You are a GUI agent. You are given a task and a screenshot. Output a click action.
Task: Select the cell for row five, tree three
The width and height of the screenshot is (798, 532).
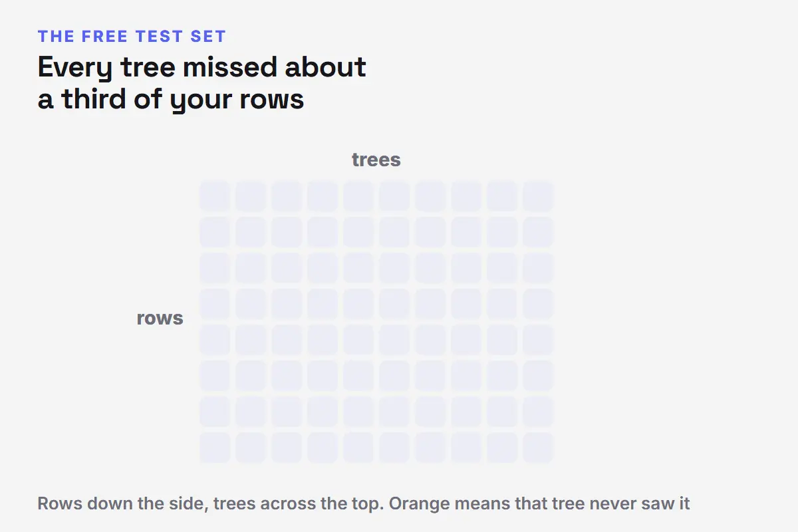tap(287, 340)
